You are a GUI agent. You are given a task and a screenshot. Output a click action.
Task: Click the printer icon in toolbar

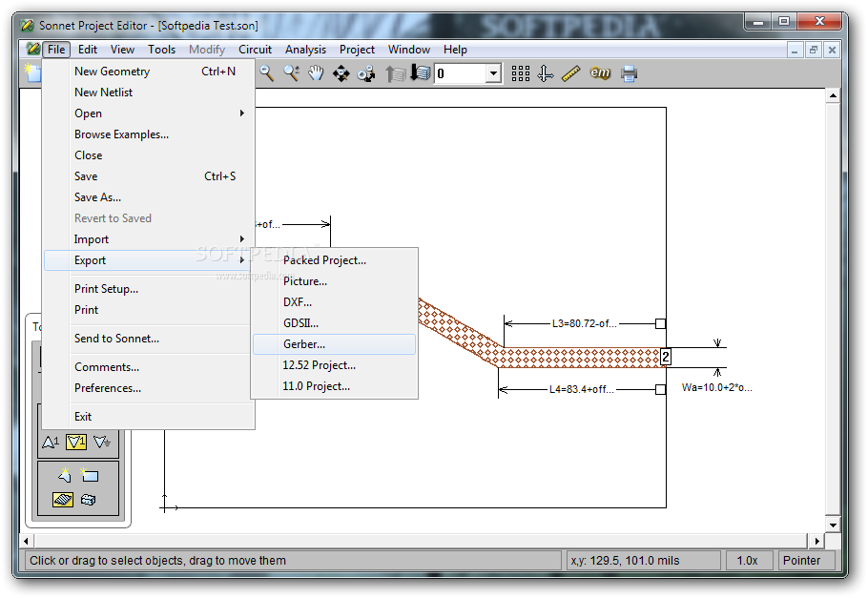(x=629, y=73)
